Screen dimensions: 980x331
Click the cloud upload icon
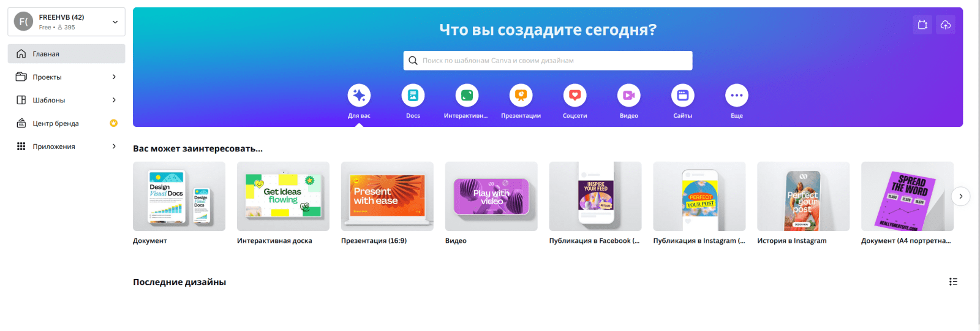pyautogui.click(x=946, y=25)
